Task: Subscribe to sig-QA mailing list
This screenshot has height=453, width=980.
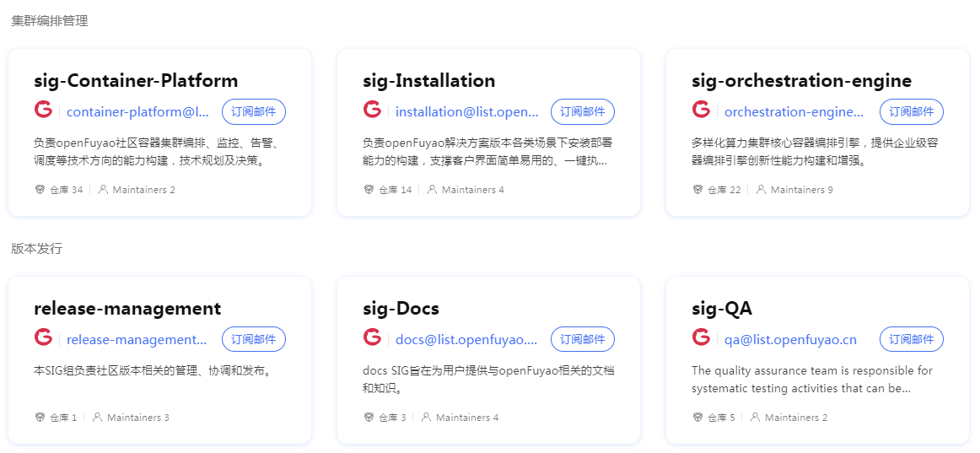Action: coord(912,339)
